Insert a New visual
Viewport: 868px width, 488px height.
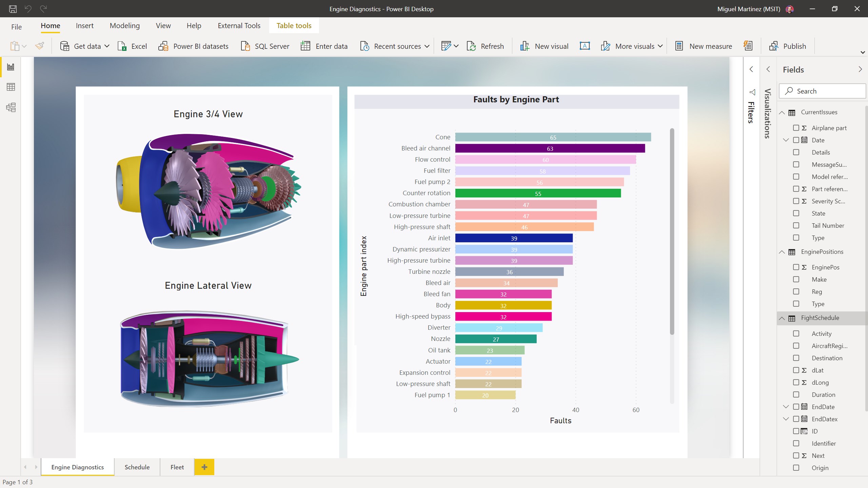point(544,46)
